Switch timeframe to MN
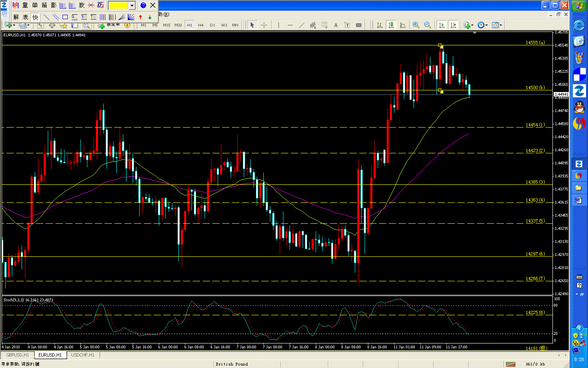This screenshot has width=588, height=368. (x=235, y=25)
